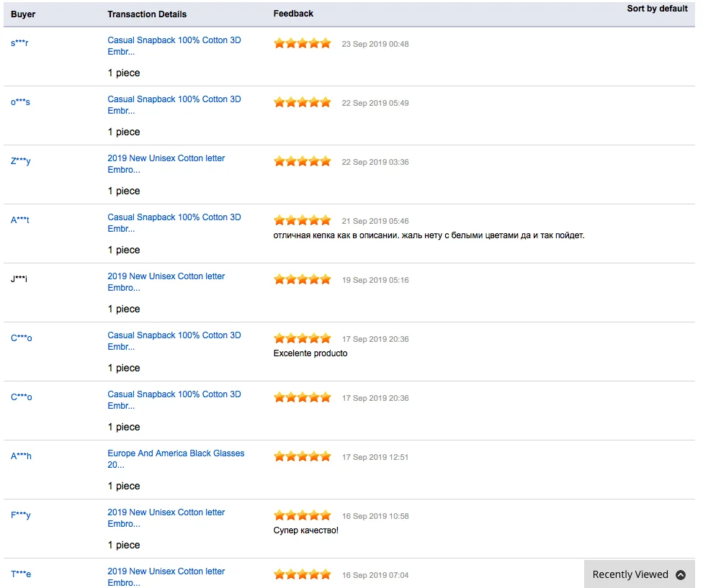Open buyer Z***y profile

pyautogui.click(x=21, y=160)
